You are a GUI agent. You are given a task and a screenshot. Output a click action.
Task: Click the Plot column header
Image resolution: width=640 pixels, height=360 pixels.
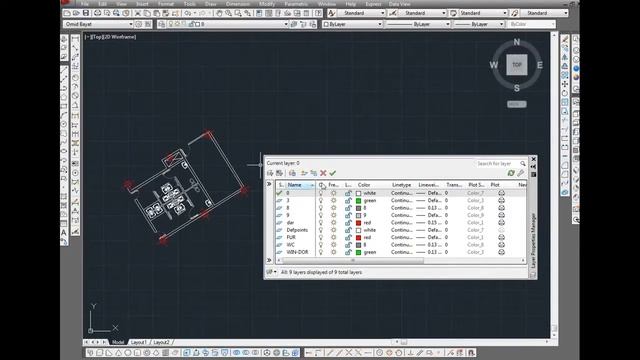tap(495, 185)
